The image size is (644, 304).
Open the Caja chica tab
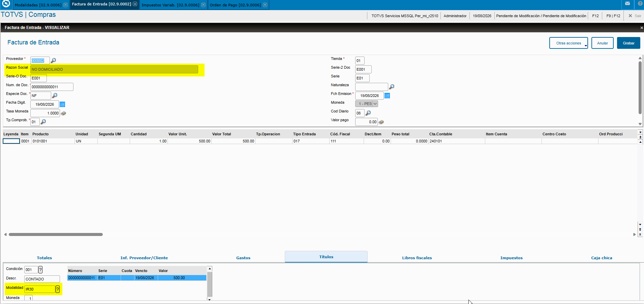pyautogui.click(x=602, y=258)
